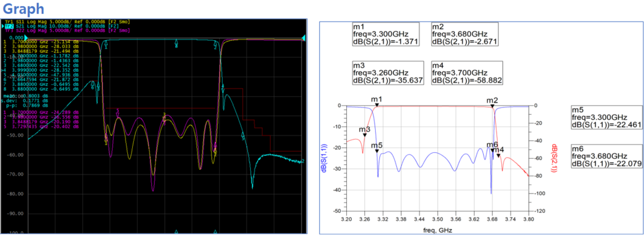Select the m6 marker label on the plot
Image resolution: width=644 pixels, height=235 pixels.
click(492, 144)
